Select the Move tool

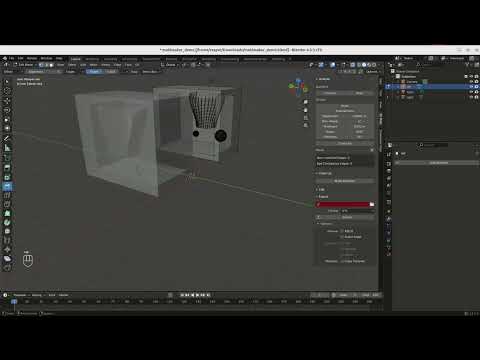(x=7, y=101)
